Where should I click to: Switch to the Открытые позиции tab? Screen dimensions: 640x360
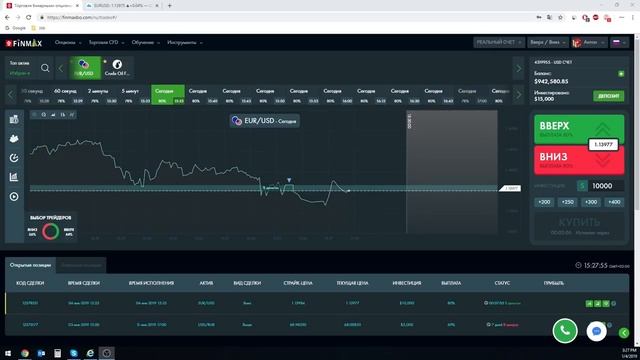click(30, 265)
